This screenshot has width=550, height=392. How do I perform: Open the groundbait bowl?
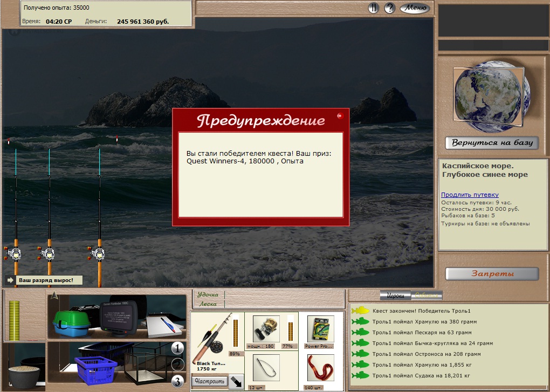[x=24, y=376]
